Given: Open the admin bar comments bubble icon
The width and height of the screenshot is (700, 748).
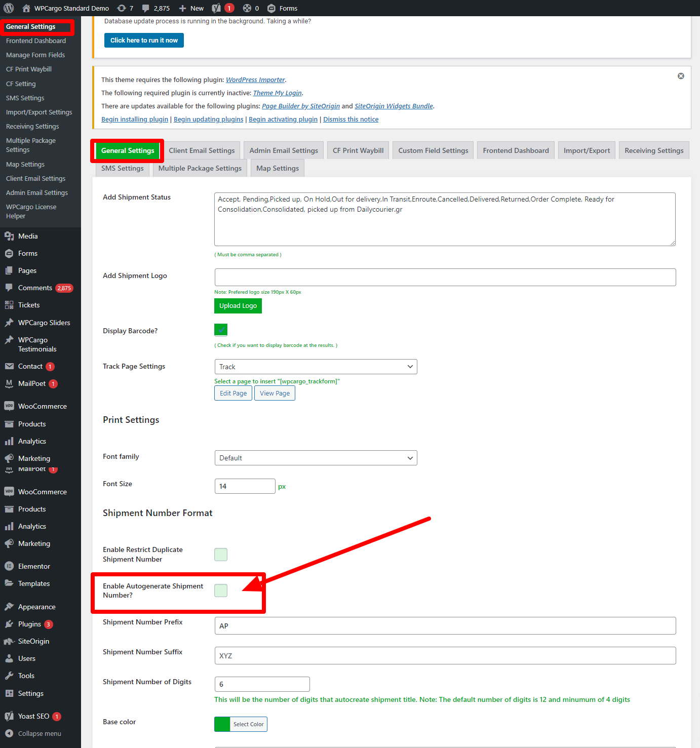Looking at the screenshot, I should pyautogui.click(x=146, y=8).
